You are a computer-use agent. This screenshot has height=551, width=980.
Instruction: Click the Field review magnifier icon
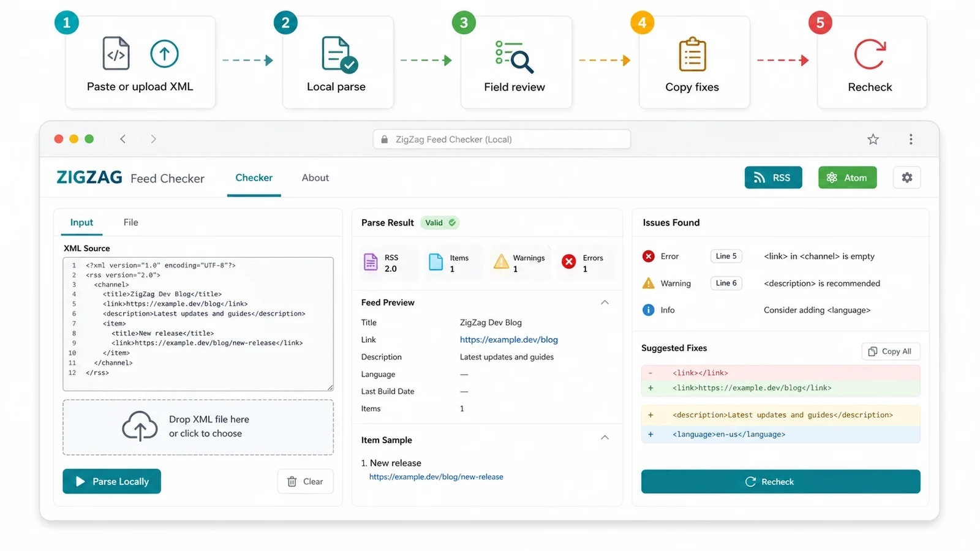click(x=514, y=56)
